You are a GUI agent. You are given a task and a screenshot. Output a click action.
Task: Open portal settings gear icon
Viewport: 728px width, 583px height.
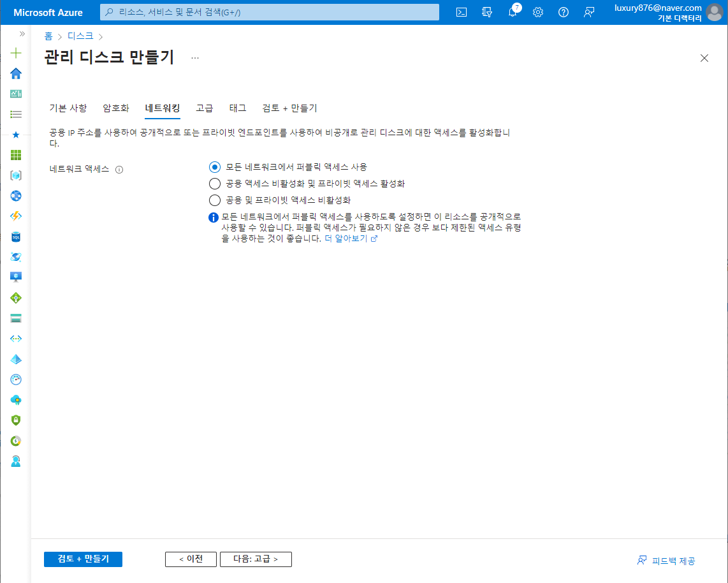coord(538,13)
